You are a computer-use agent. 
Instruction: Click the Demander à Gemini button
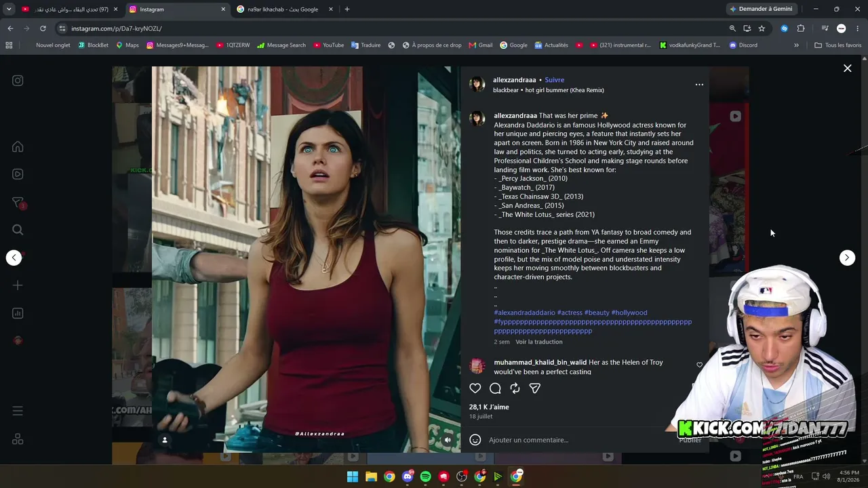pyautogui.click(x=761, y=9)
